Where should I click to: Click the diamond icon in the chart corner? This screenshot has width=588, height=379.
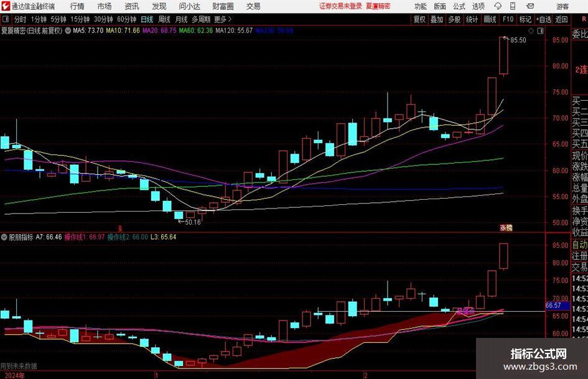(531, 30)
